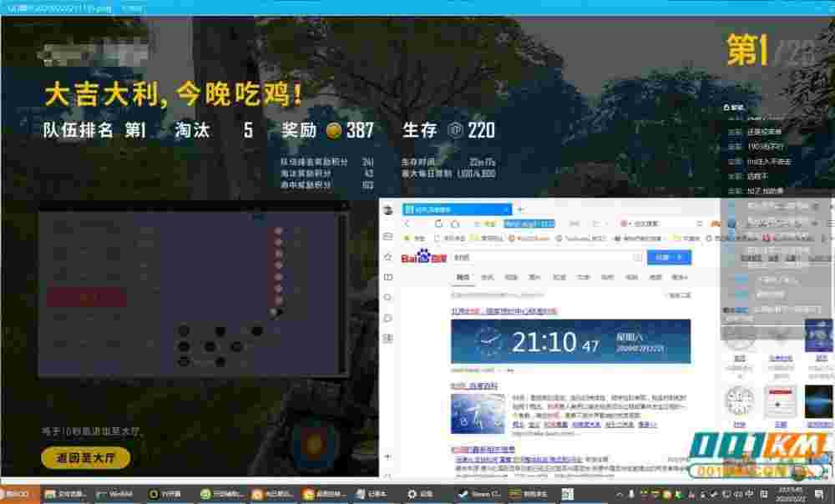Image resolution: width=835 pixels, height=504 pixels.
Task: Click the calendar image in right panel
Action: coord(780,402)
